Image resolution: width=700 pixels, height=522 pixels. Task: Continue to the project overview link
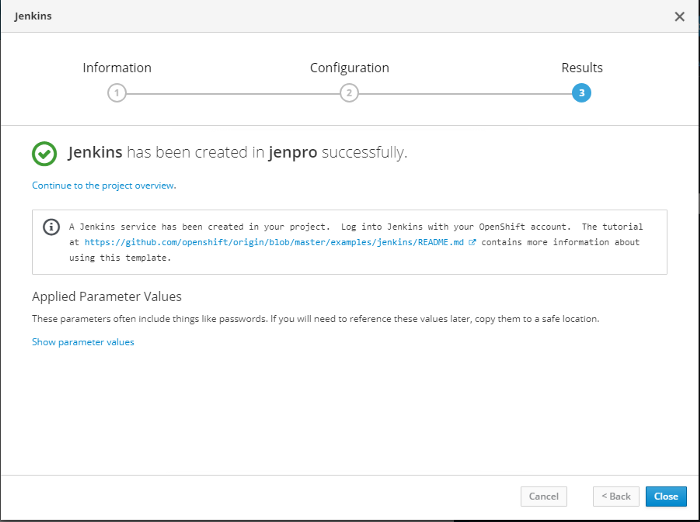[104, 185]
